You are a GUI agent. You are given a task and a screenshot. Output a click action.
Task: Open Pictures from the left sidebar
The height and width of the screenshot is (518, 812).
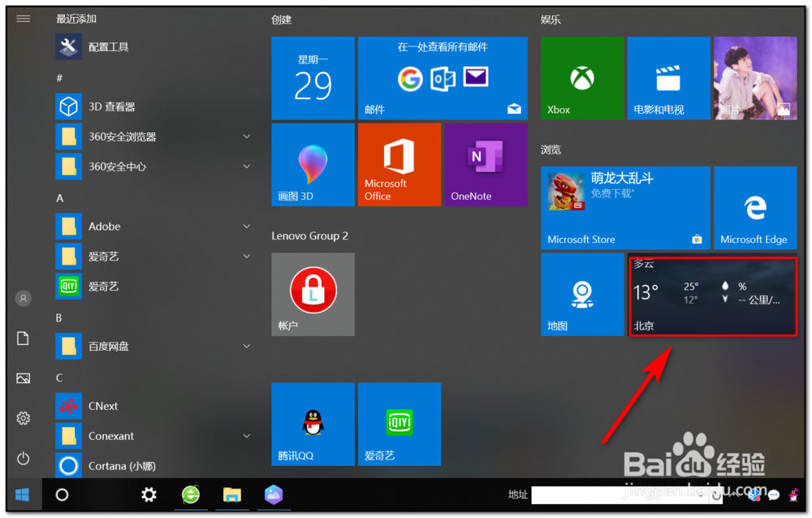pyautogui.click(x=24, y=378)
